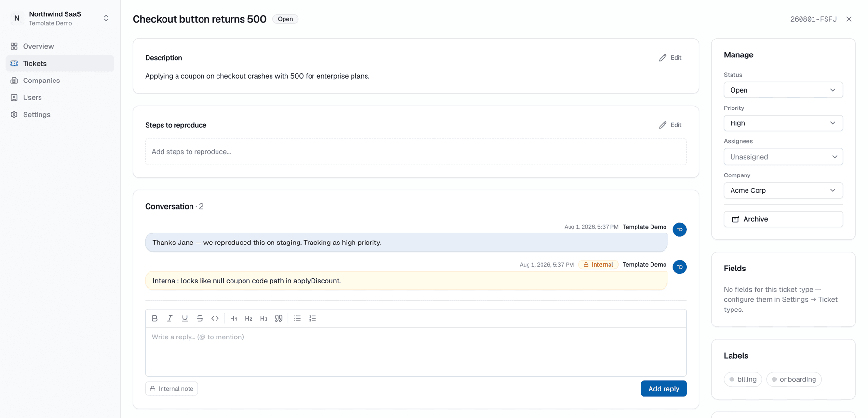The height and width of the screenshot is (418, 868).
Task: Click the Conversation heading
Action: 169,206
